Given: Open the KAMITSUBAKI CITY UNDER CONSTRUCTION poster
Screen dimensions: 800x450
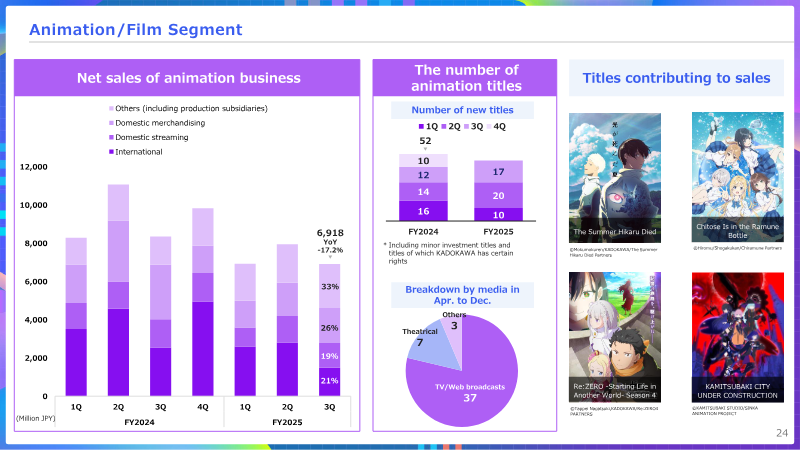Looking at the screenshot, I should tap(738, 337).
